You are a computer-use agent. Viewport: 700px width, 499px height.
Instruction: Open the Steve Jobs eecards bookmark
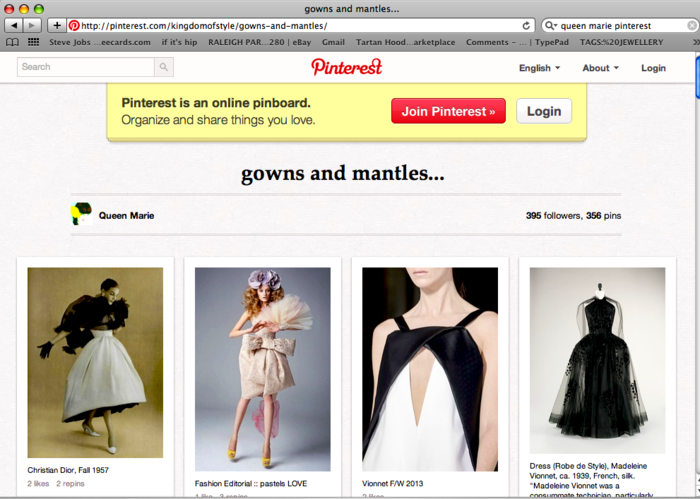(x=100, y=42)
